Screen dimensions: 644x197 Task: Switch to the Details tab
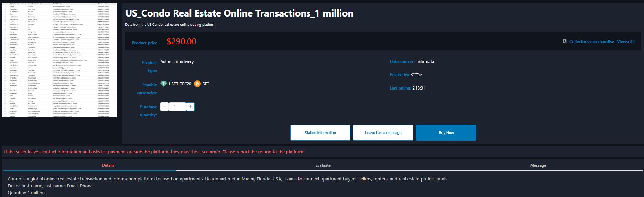pyautogui.click(x=108, y=165)
